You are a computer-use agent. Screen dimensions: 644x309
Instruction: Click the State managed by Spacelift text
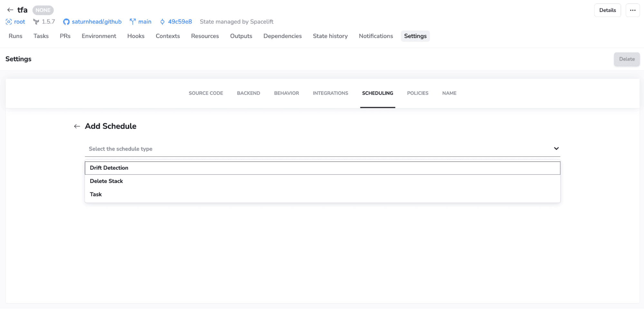pyautogui.click(x=236, y=22)
